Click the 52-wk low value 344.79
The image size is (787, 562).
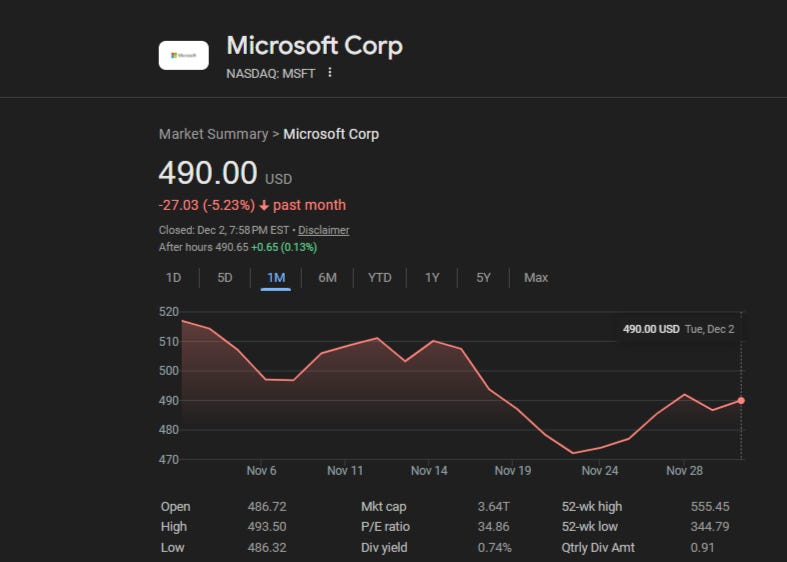[x=710, y=526]
